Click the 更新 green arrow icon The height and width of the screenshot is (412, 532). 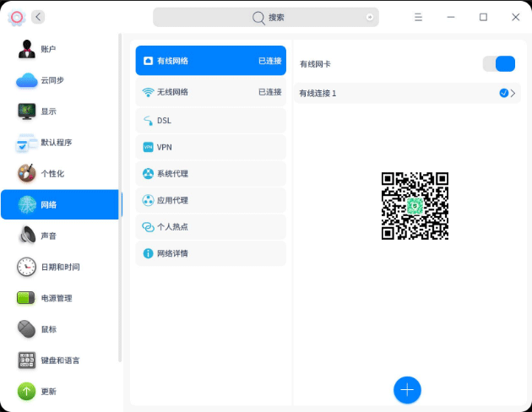pos(27,391)
